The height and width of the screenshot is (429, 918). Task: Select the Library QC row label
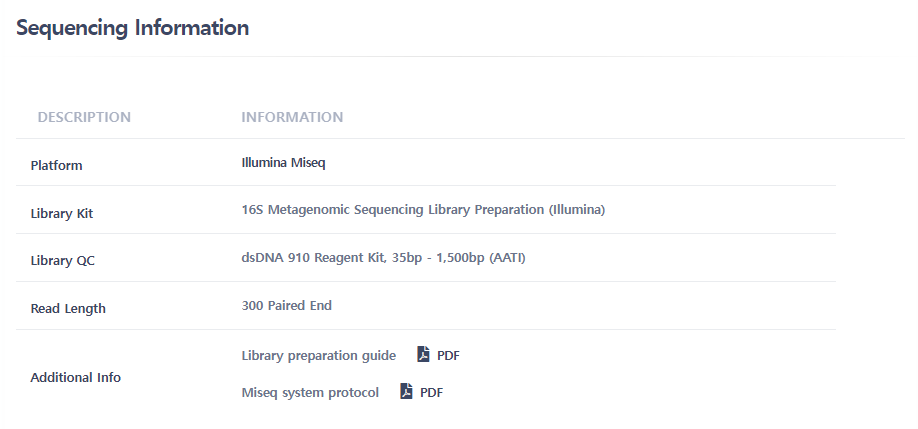[63, 261]
